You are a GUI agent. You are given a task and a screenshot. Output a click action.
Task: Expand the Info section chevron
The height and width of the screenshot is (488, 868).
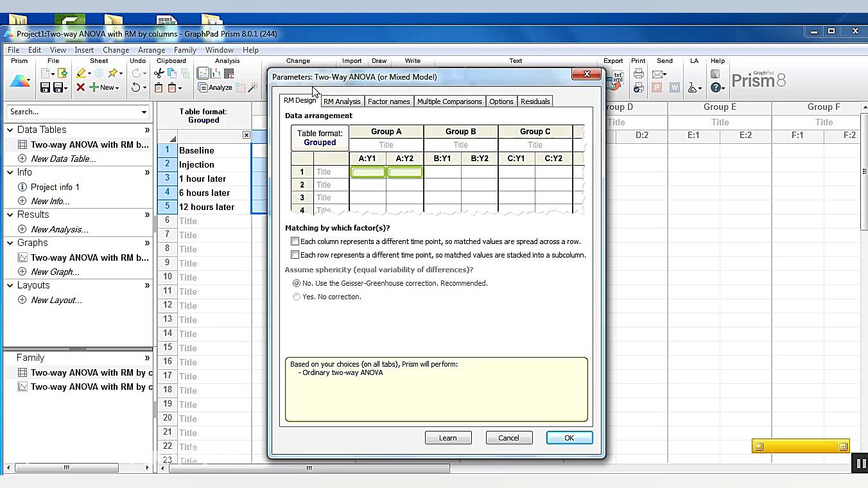pyautogui.click(x=147, y=172)
